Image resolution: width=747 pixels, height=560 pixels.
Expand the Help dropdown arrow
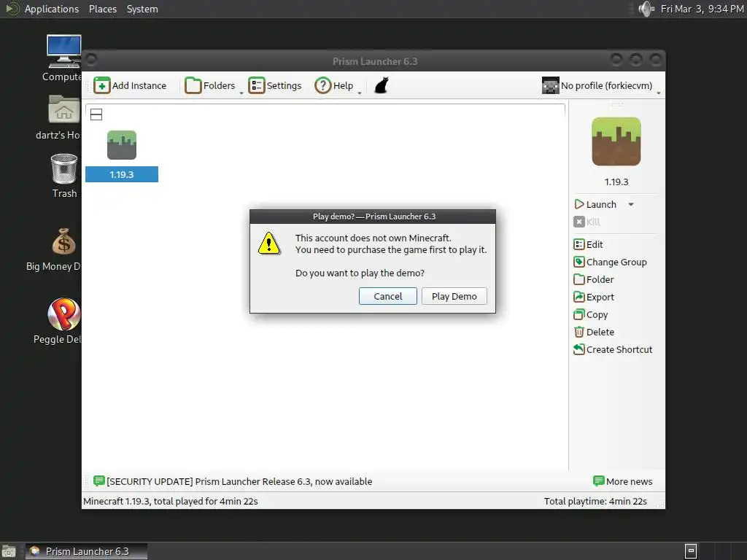(x=360, y=93)
